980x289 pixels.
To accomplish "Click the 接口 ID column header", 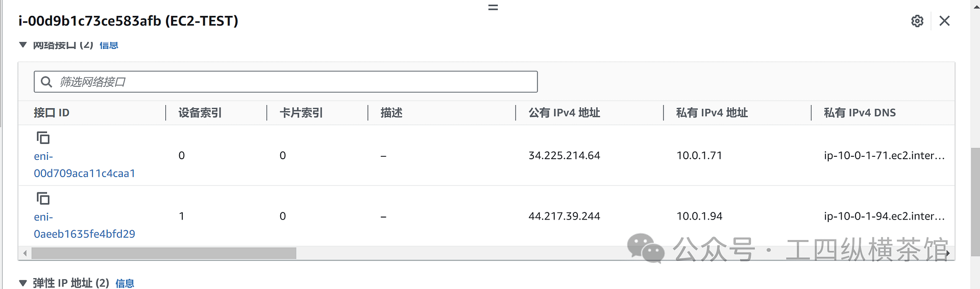I will (52, 113).
